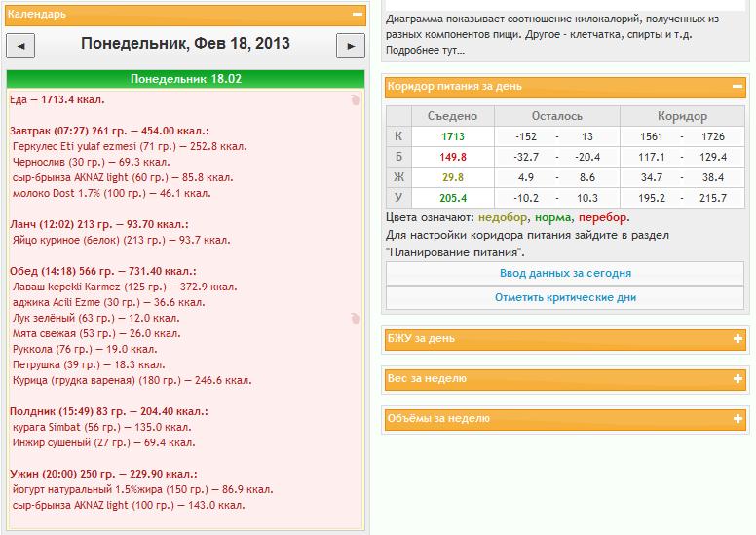Select the Полдник (15:49) meal heading
This screenshot has height=535, width=756.
(x=108, y=411)
